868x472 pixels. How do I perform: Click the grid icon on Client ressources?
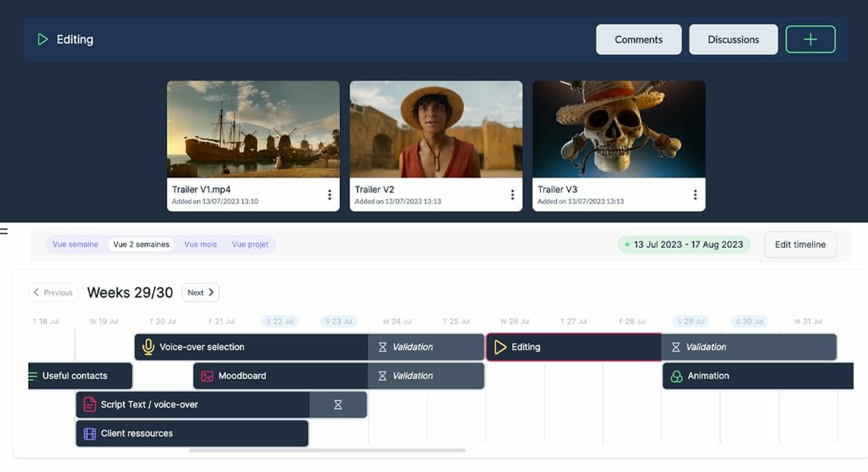click(x=89, y=433)
